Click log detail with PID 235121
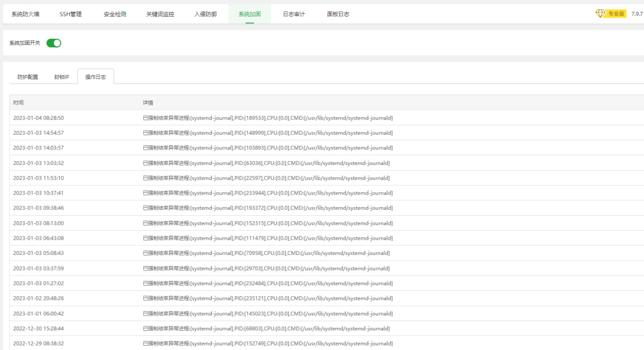 pos(268,299)
